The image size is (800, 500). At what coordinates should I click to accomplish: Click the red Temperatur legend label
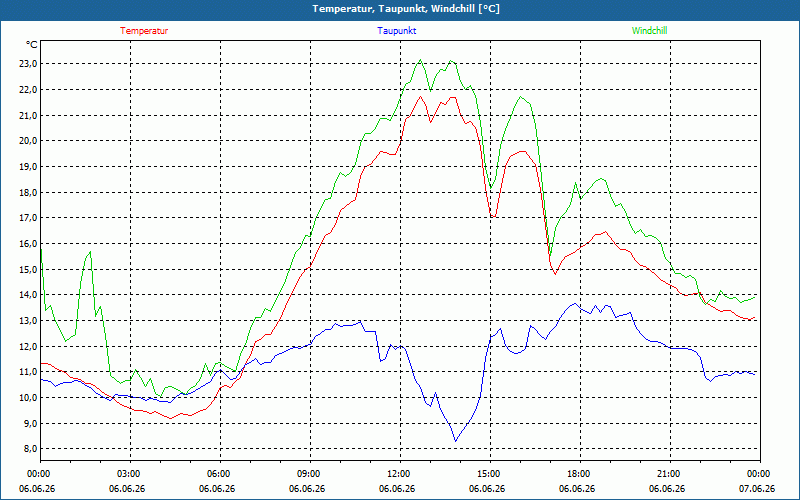tap(144, 31)
